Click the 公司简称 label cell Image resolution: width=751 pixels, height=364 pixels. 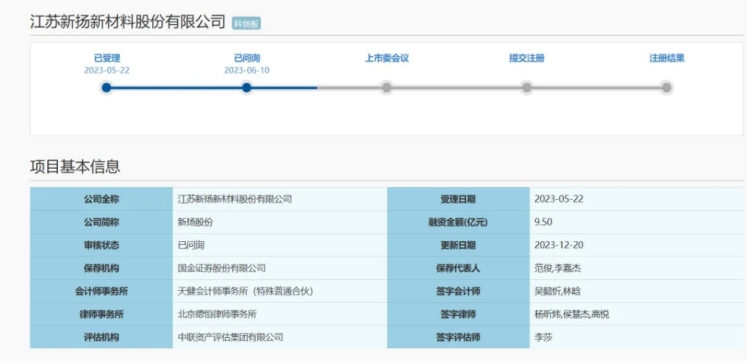(x=102, y=222)
